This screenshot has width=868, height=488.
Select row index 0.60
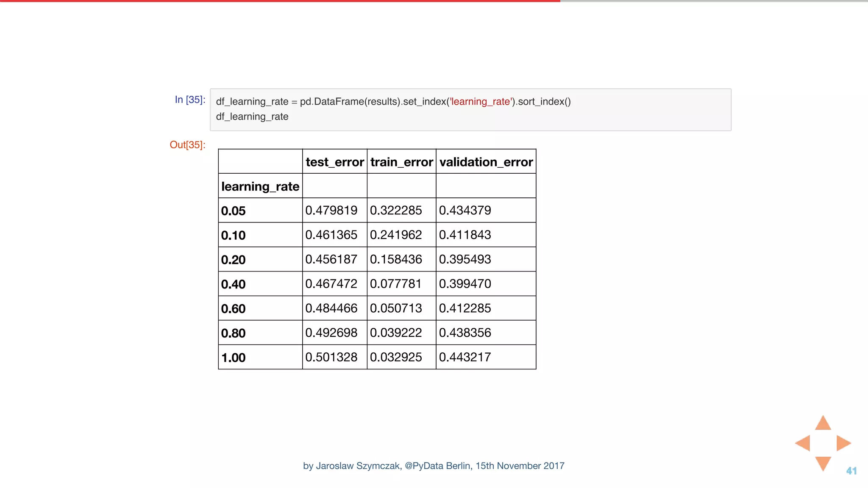234,309
